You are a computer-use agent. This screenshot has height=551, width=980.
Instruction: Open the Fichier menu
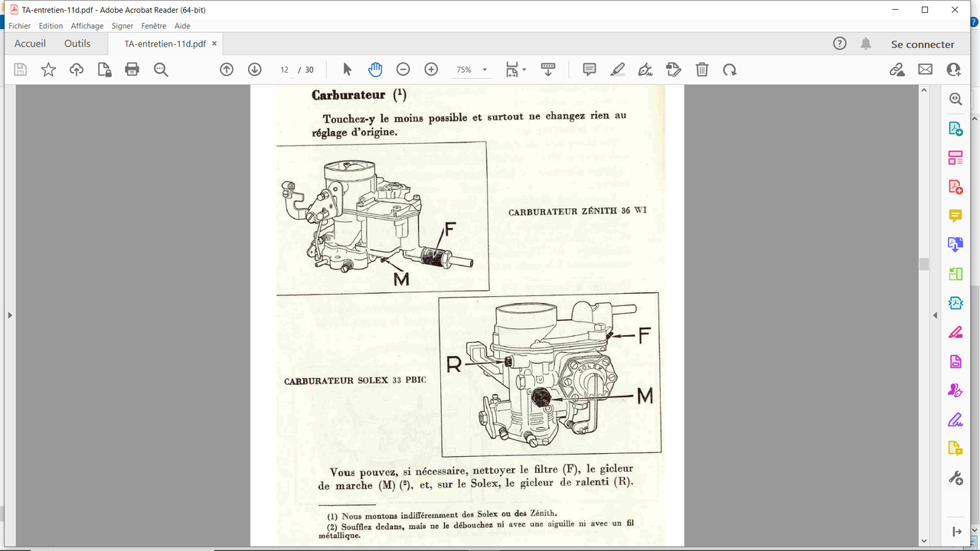coord(20,26)
